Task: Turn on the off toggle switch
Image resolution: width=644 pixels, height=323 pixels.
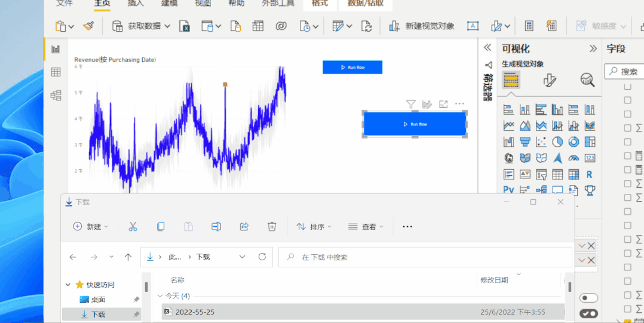Action: pyautogui.click(x=588, y=298)
